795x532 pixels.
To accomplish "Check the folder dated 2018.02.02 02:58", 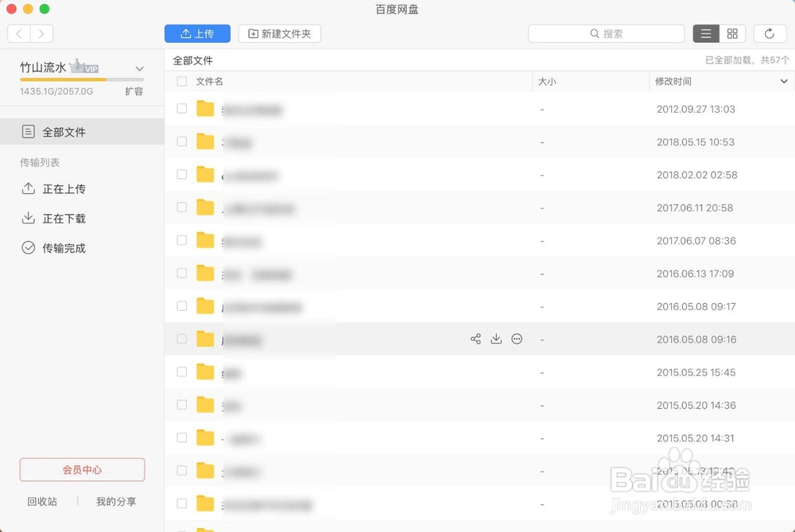I will pyautogui.click(x=181, y=174).
